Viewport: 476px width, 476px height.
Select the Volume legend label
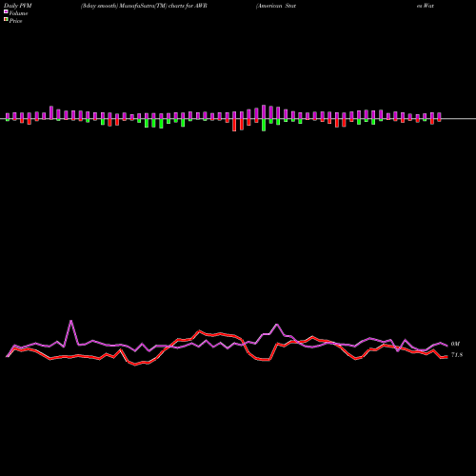click(18, 13)
